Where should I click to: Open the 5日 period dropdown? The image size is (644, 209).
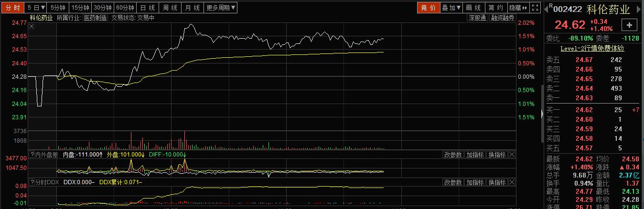pos(36,8)
